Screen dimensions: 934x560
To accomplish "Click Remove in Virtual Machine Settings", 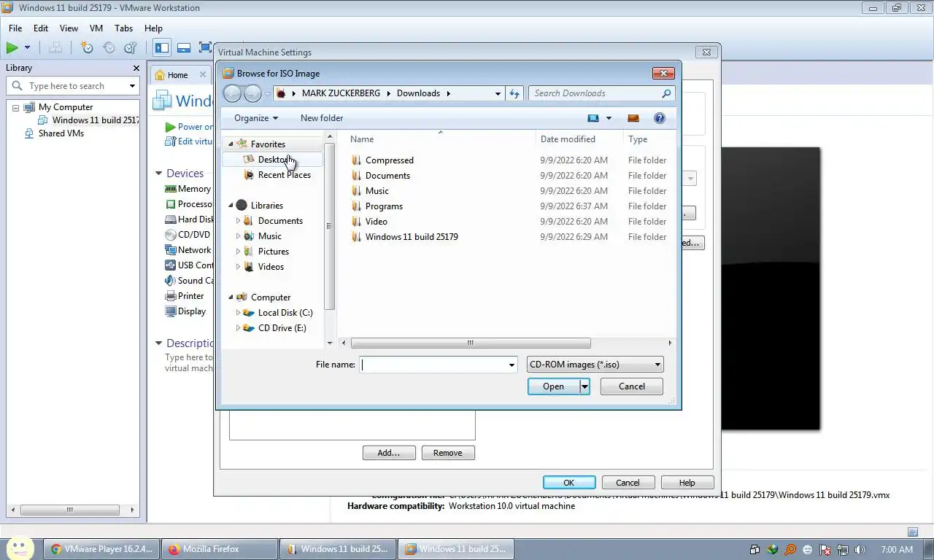I will point(448,453).
